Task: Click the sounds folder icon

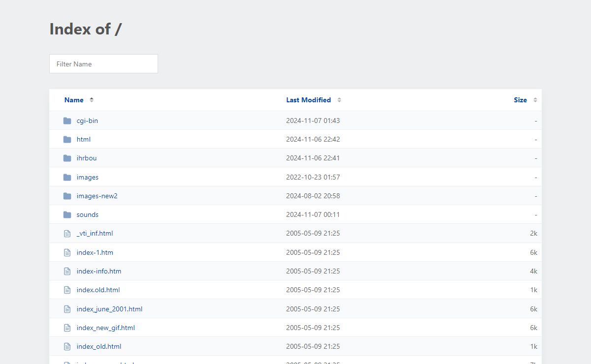Action: click(67, 215)
